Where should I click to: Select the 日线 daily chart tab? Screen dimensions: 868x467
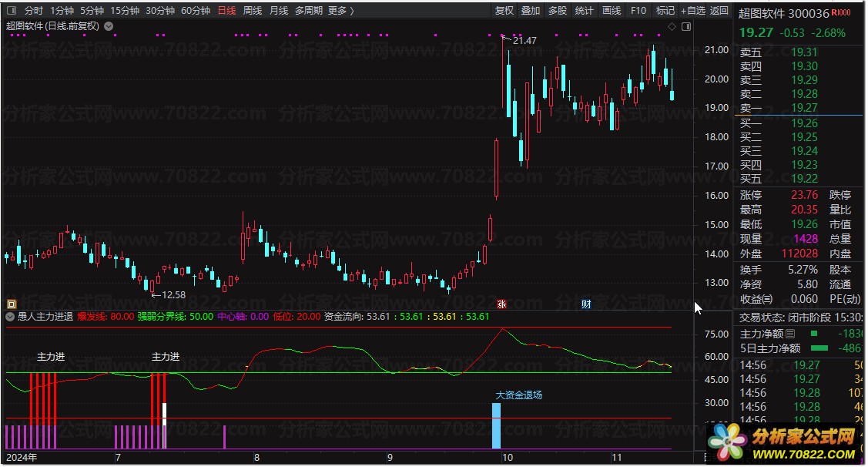point(226,11)
